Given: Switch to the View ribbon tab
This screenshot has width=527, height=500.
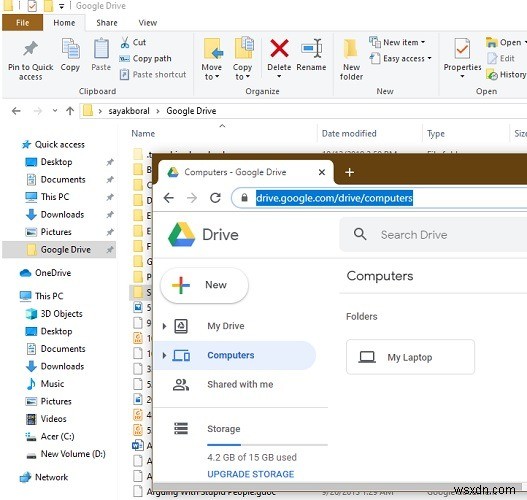Looking at the screenshot, I should coord(148,23).
